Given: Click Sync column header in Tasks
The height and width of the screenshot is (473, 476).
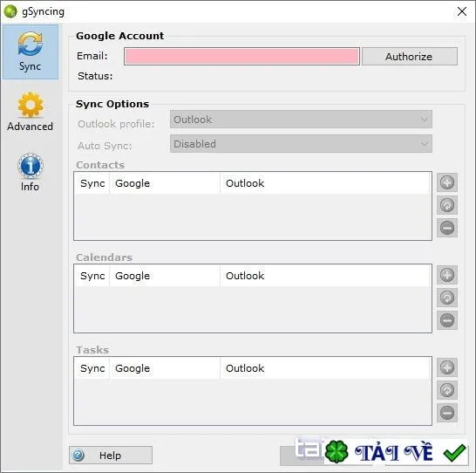Looking at the screenshot, I should pyautogui.click(x=92, y=368).
